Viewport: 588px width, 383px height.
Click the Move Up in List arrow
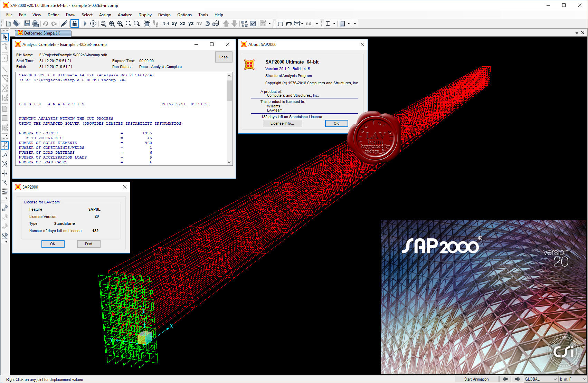[x=226, y=23]
